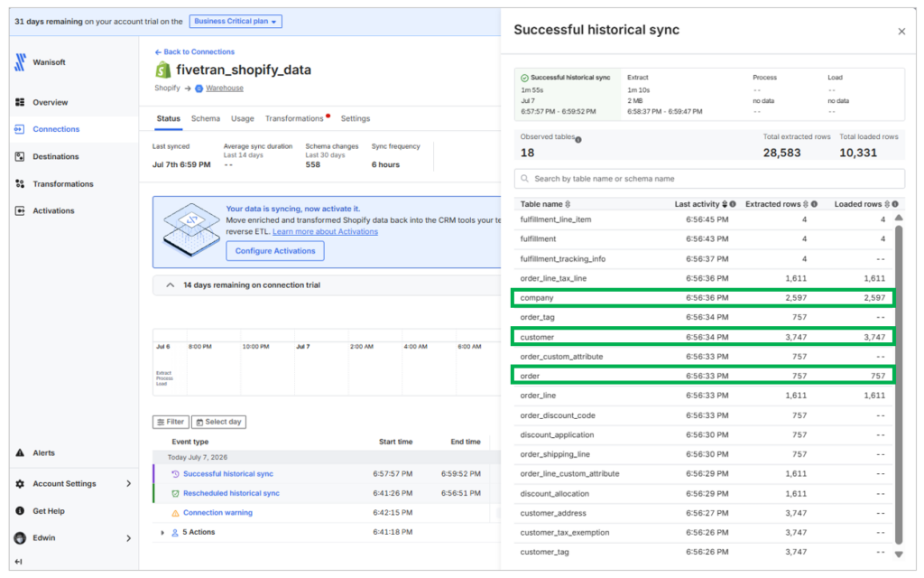The height and width of the screenshot is (578, 924).
Task: Open the Transformations sidebar icon
Action: click(x=20, y=184)
